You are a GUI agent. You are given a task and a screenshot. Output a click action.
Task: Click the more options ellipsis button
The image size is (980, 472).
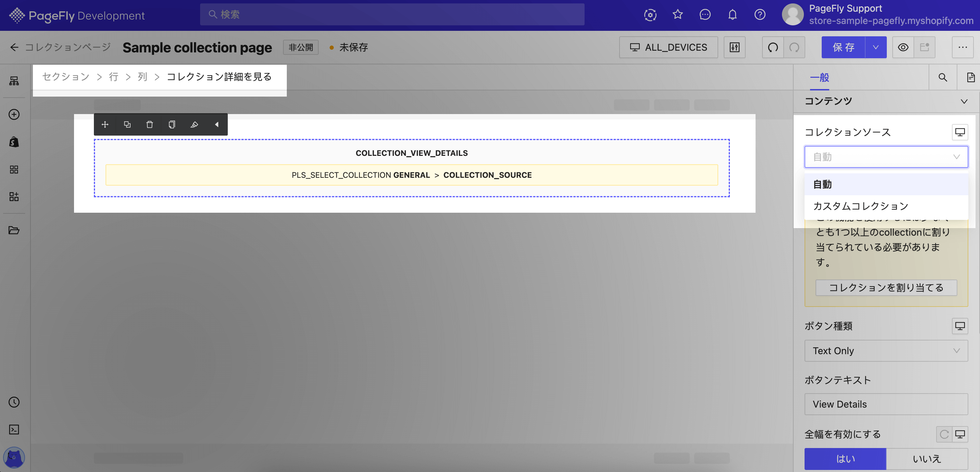963,47
